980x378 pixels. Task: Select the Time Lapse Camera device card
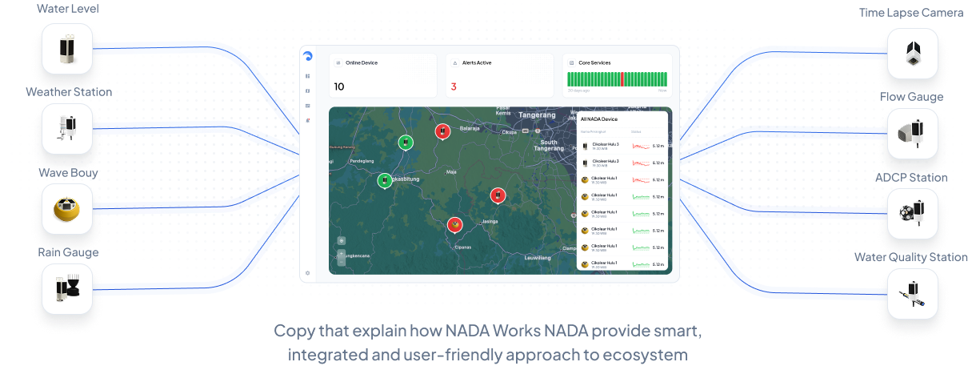tap(913, 54)
